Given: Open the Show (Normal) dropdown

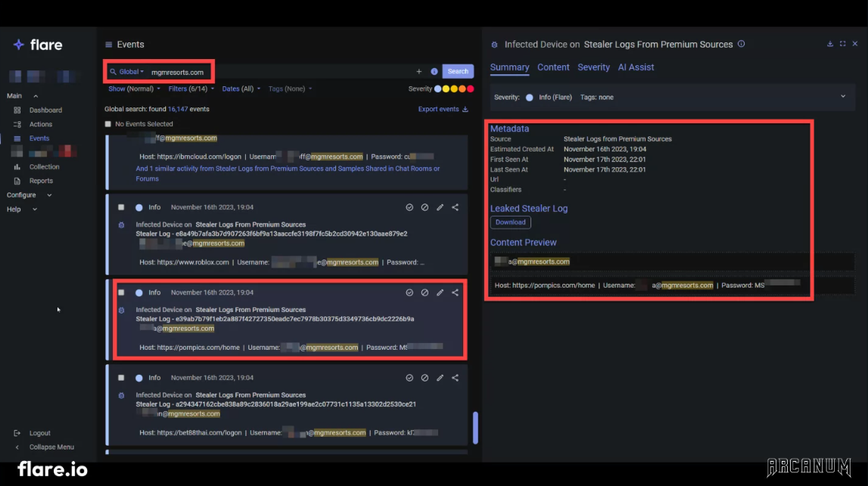Looking at the screenshot, I should (134, 89).
